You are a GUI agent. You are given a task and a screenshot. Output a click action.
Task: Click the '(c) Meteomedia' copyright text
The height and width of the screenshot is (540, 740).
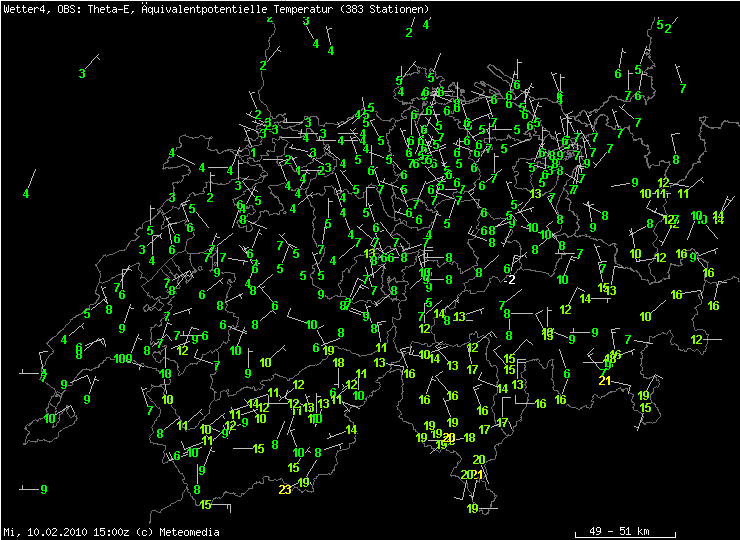coord(178,532)
